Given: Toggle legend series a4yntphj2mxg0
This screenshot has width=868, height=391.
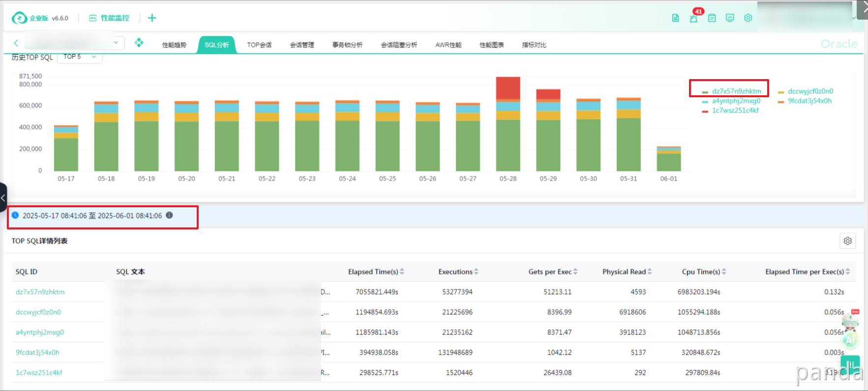Looking at the screenshot, I should [732, 101].
